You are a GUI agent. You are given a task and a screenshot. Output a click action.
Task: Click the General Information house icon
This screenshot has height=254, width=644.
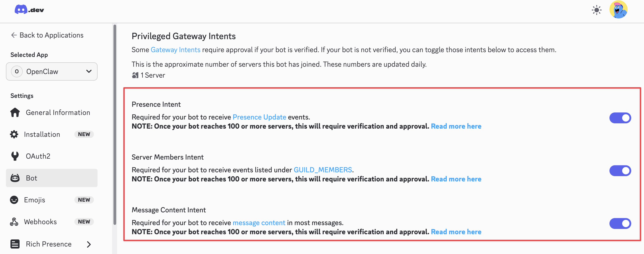[x=15, y=113]
